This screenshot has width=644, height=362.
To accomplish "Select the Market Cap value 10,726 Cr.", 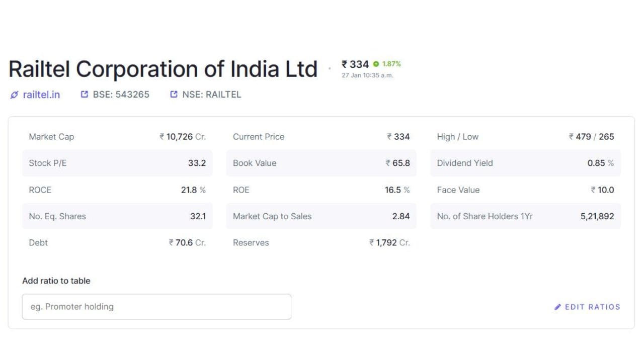I will click(x=183, y=137).
